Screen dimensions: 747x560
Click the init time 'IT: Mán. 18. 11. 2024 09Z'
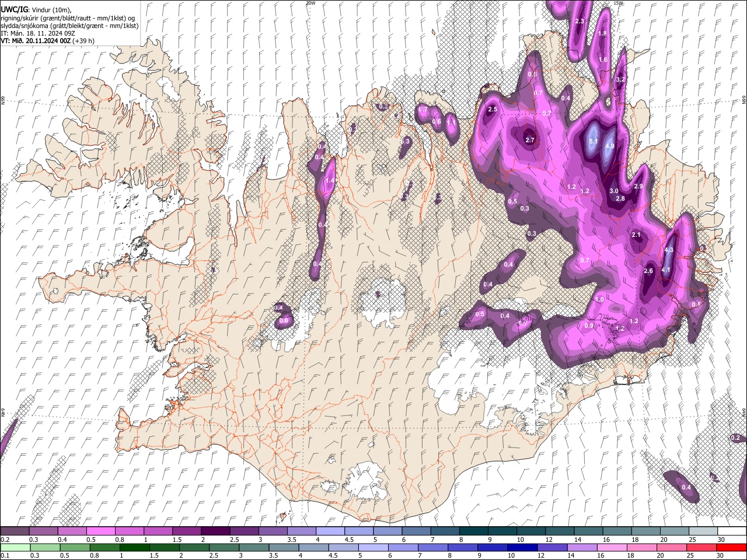tap(38, 33)
